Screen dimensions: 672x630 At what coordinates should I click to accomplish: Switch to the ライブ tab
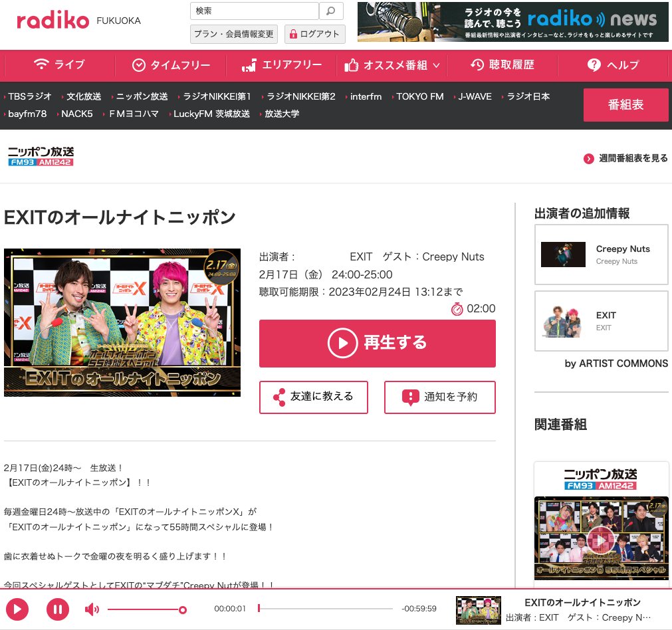[59, 64]
